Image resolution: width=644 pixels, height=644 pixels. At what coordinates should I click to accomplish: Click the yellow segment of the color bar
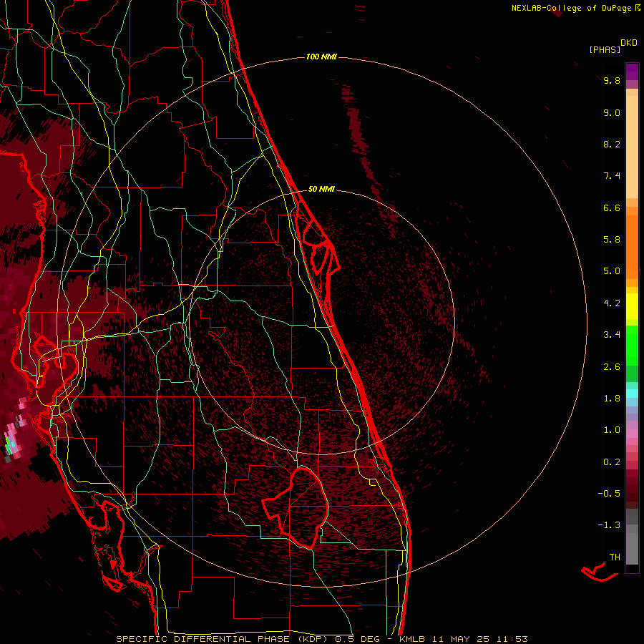(x=632, y=306)
